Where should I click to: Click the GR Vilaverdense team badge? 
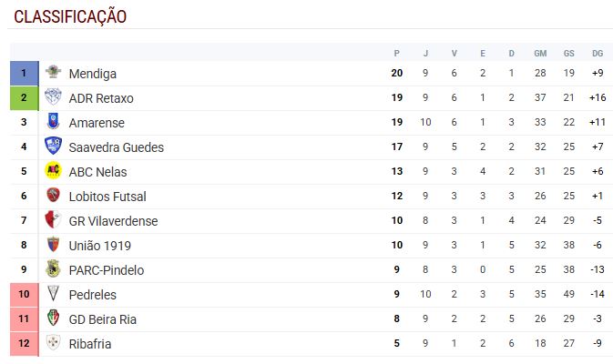(53, 220)
